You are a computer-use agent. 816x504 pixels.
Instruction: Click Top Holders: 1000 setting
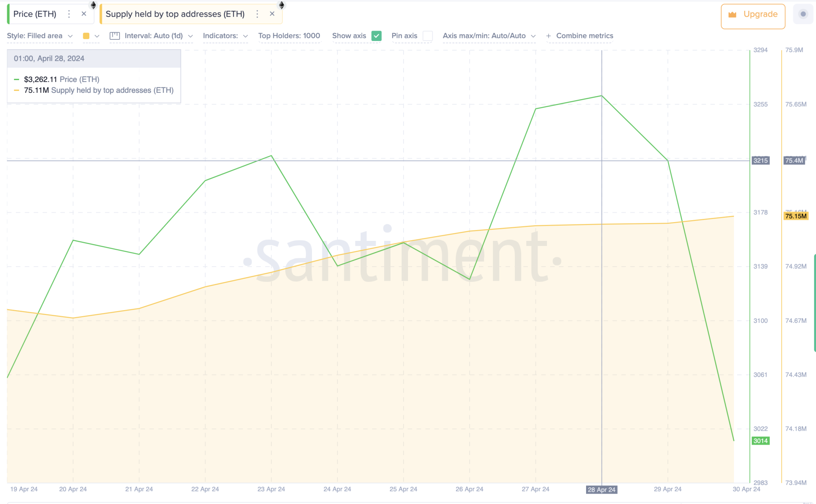[x=290, y=35]
